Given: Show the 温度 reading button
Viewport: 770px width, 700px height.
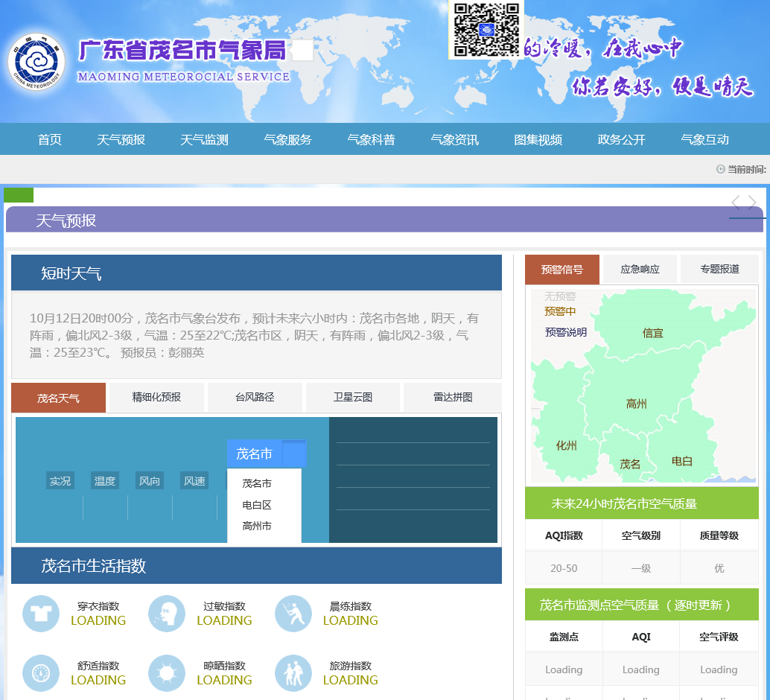Looking at the screenshot, I should 105,481.
